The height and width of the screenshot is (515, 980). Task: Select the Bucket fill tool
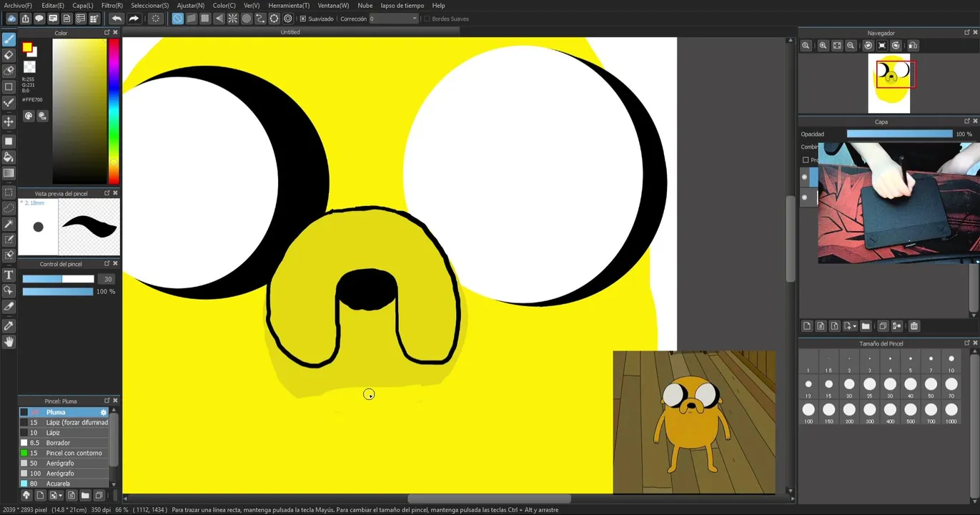click(9, 157)
